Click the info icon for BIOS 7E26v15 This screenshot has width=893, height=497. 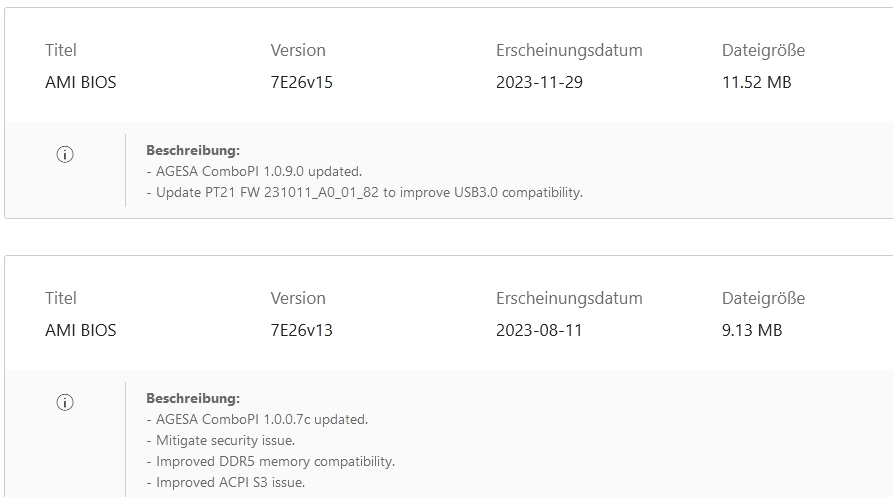pyautogui.click(x=65, y=154)
